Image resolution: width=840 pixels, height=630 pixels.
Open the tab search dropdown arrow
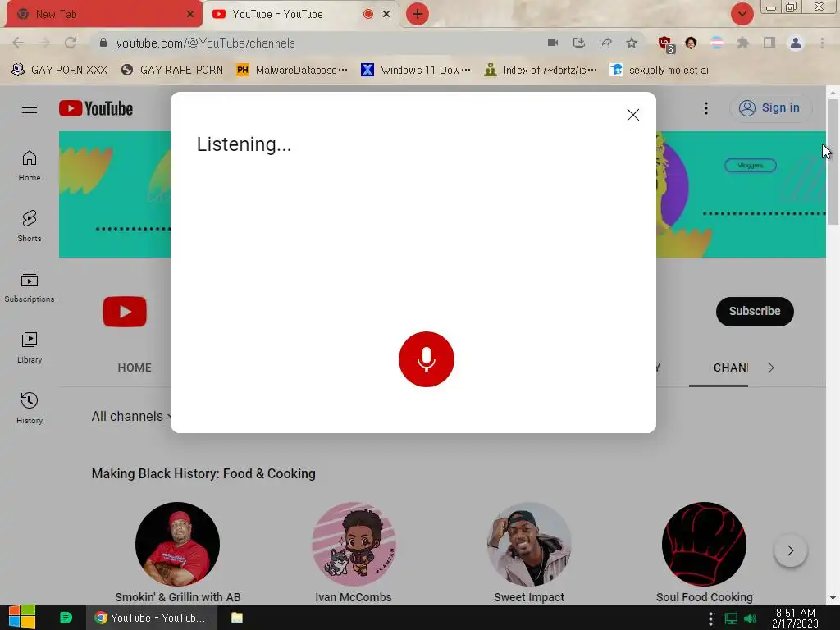click(742, 15)
